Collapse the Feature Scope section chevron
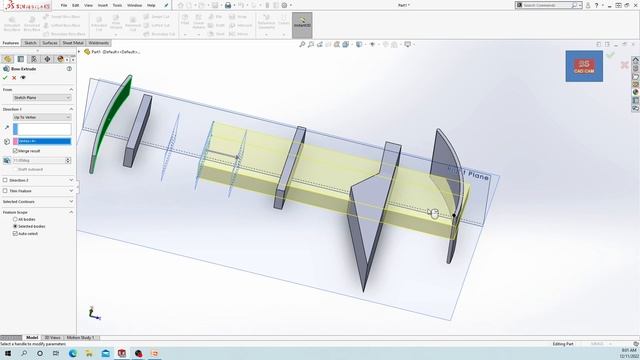The height and width of the screenshot is (360, 640). (x=71, y=212)
